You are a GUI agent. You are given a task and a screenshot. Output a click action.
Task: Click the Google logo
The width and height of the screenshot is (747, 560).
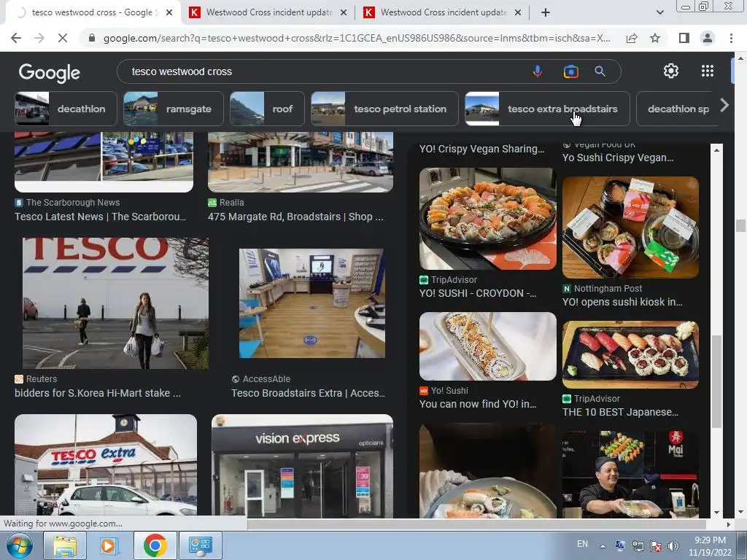point(50,72)
